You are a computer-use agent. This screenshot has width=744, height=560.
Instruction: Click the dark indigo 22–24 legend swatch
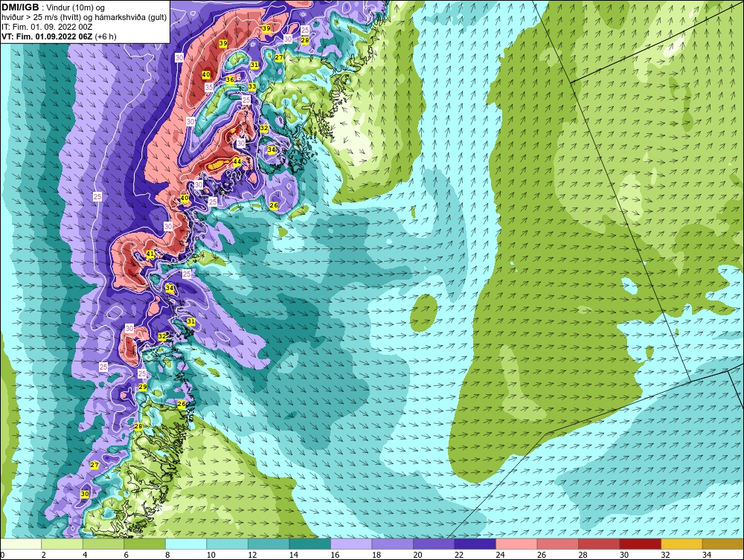click(475, 544)
